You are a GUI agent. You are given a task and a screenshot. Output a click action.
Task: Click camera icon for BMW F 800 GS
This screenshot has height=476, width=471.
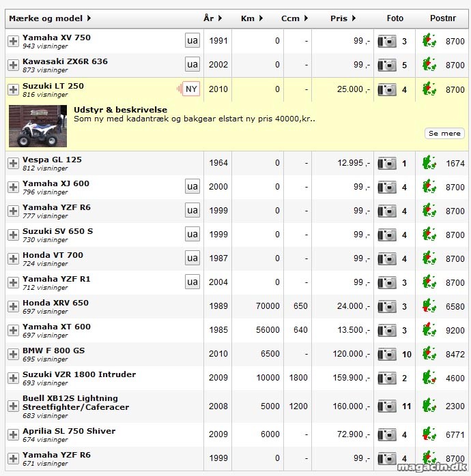(387, 354)
